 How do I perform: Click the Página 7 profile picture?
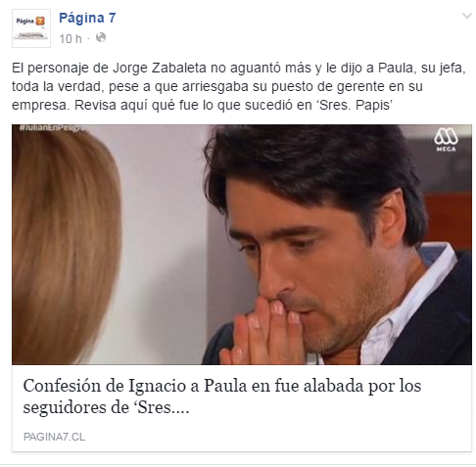coord(31,28)
